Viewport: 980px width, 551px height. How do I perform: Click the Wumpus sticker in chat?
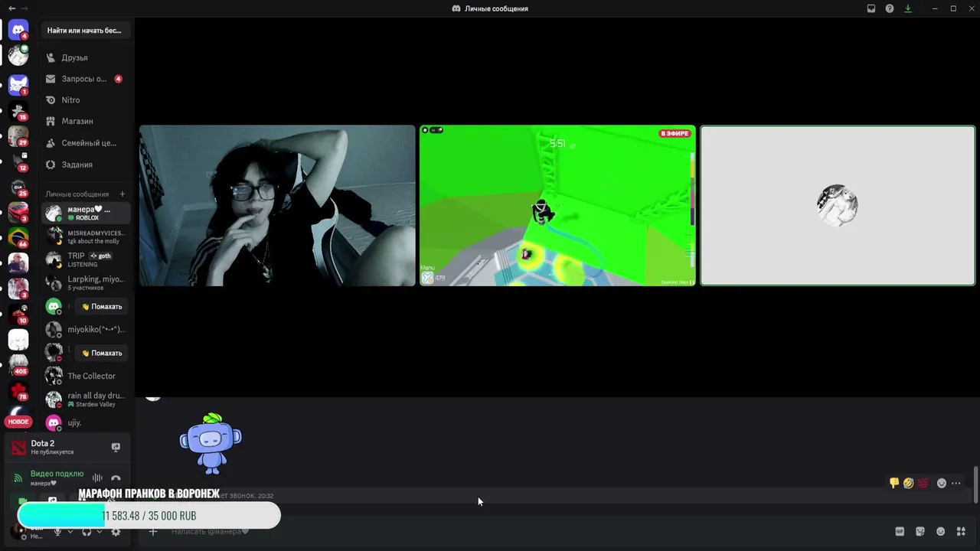point(211,444)
